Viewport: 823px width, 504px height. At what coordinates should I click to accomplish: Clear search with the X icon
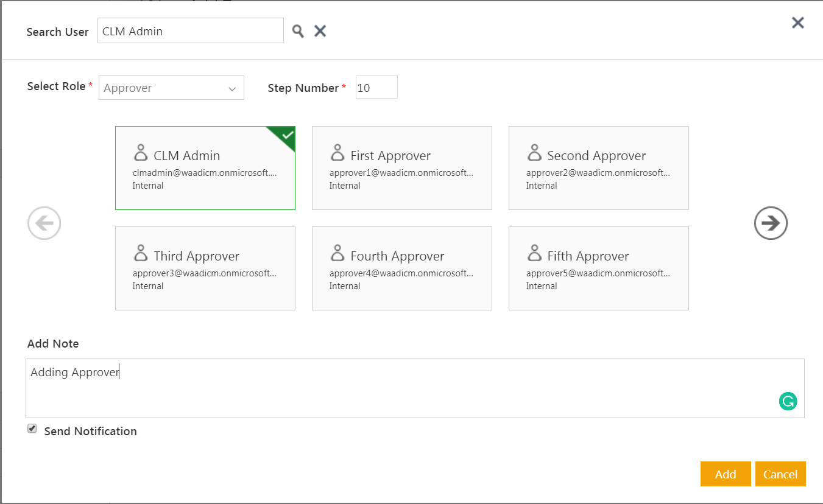point(320,31)
